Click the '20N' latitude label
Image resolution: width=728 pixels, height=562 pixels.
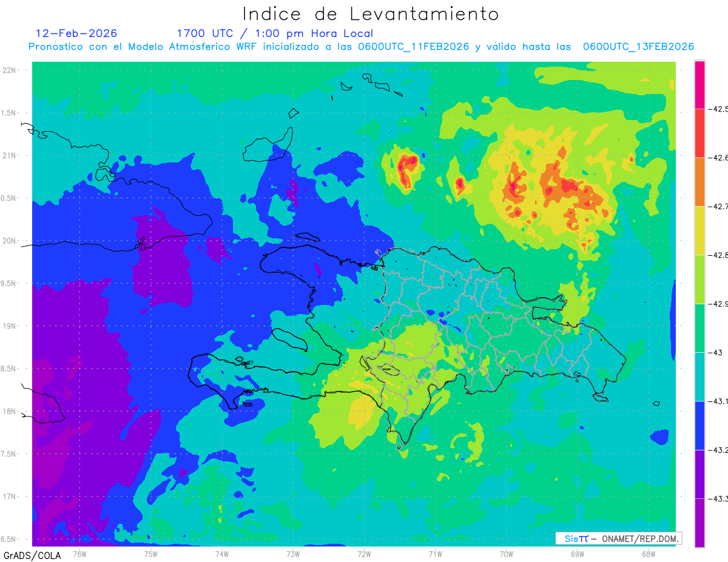10,241
